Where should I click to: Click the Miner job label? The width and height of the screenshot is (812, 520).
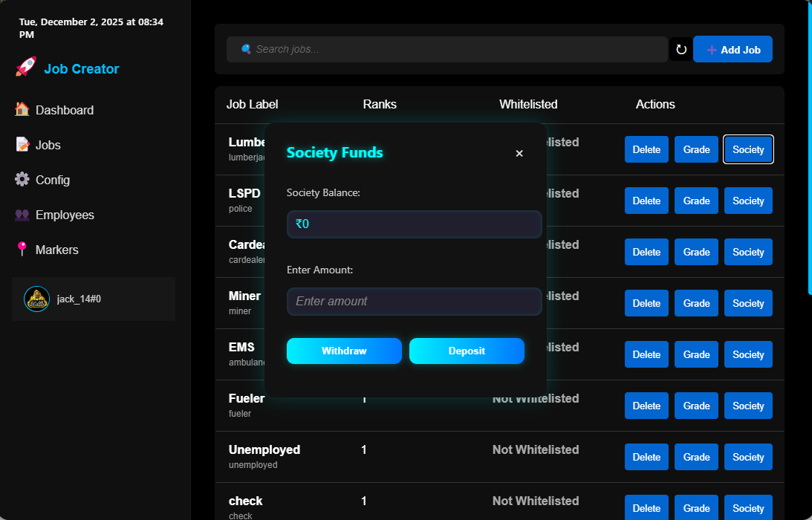[x=244, y=296]
